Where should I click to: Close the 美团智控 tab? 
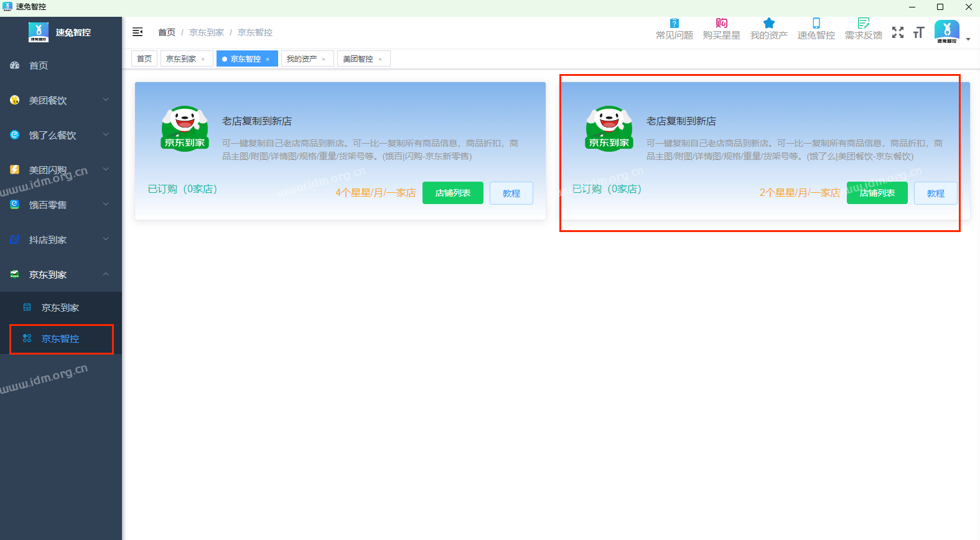(380, 59)
